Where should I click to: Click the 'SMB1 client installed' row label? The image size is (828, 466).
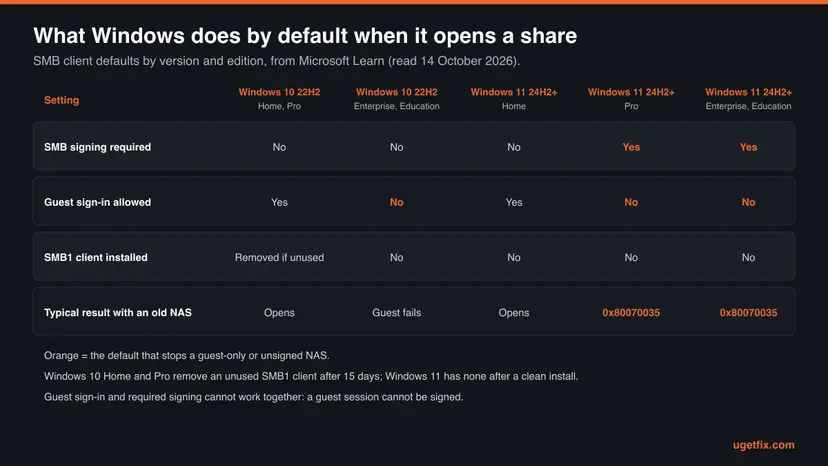coord(96,257)
